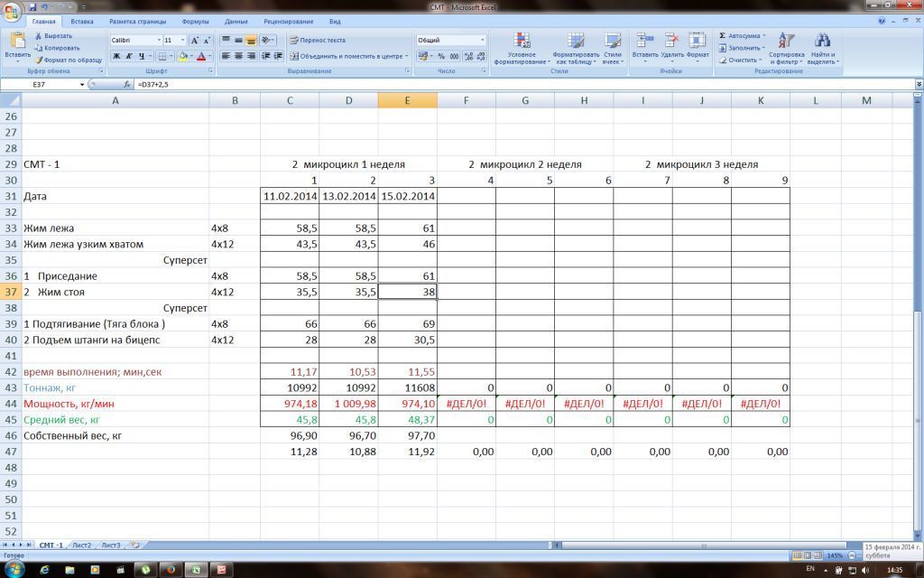Screen dimensions: 924x578
Task: Click the Delete cells (Удалить) icon
Action: pos(671,42)
